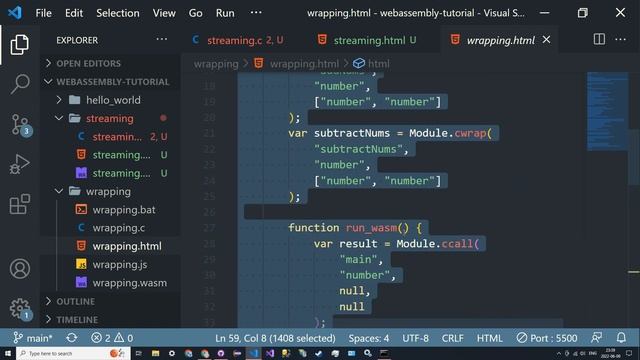Expand the hello_world folder
Viewport: 640px width, 360px height.
pos(110,100)
